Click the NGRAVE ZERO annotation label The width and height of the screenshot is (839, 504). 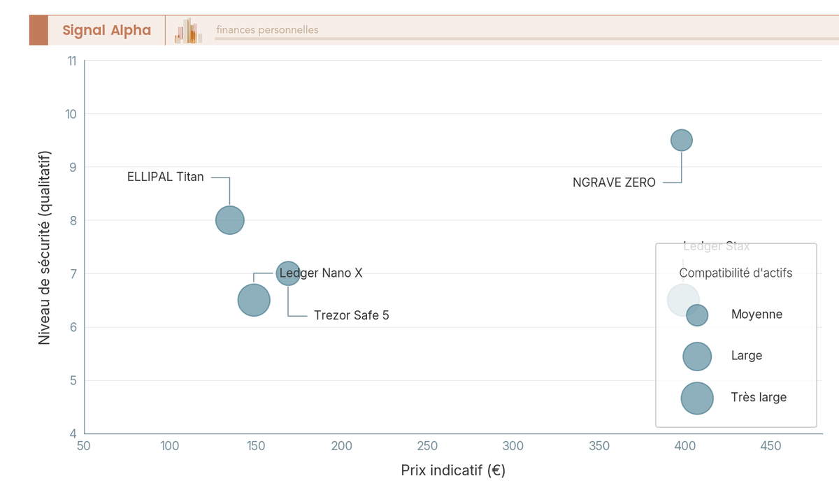pos(614,182)
